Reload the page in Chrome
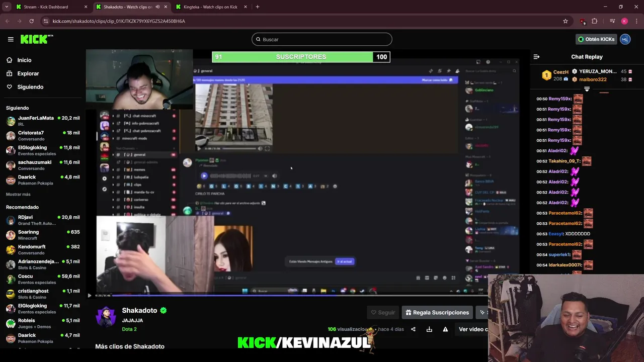The width and height of the screenshot is (644, 362). tap(31, 21)
